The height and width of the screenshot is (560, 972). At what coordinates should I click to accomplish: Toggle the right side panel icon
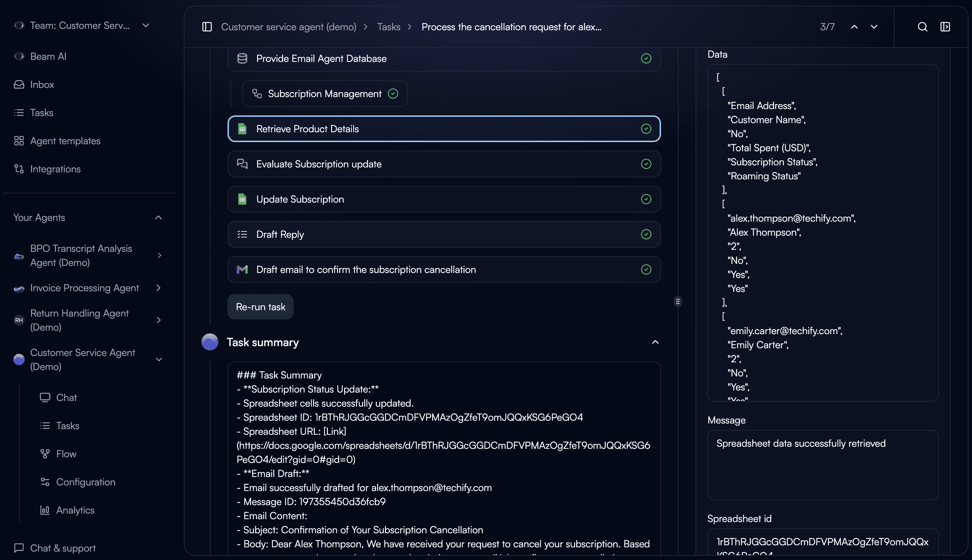pyautogui.click(x=945, y=27)
